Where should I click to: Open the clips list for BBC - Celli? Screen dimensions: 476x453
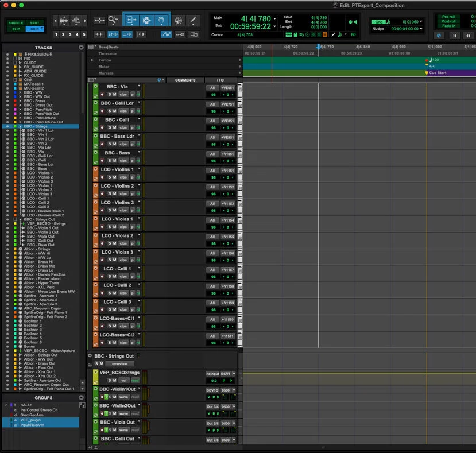click(x=123, y=127)
